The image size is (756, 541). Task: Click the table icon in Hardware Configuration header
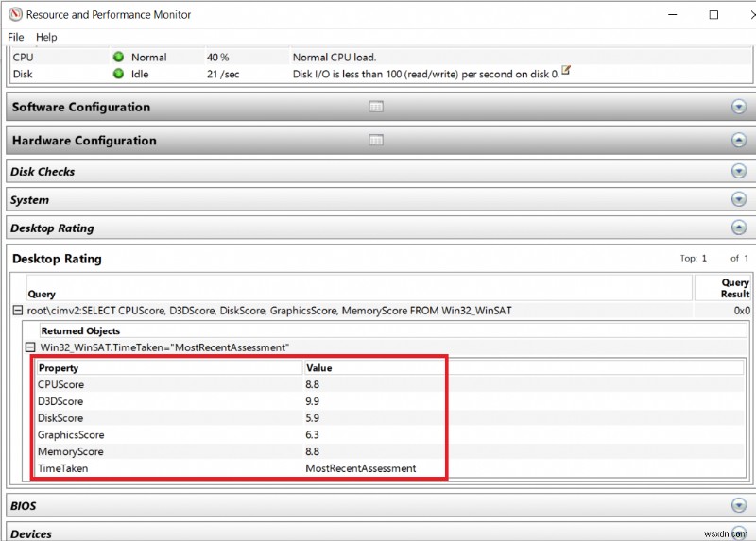[376, 140]
